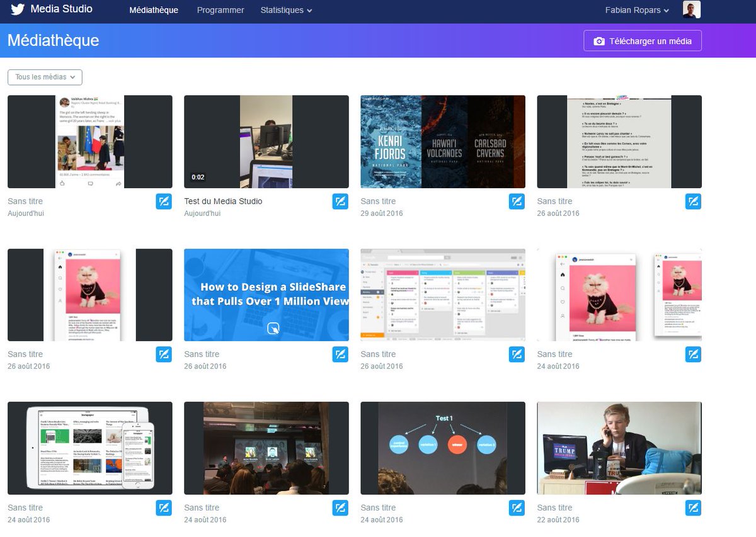Viewport: 756px width, 537px height.
Task: Click Sans titre under the national parks image
Action: pos(378,201)
